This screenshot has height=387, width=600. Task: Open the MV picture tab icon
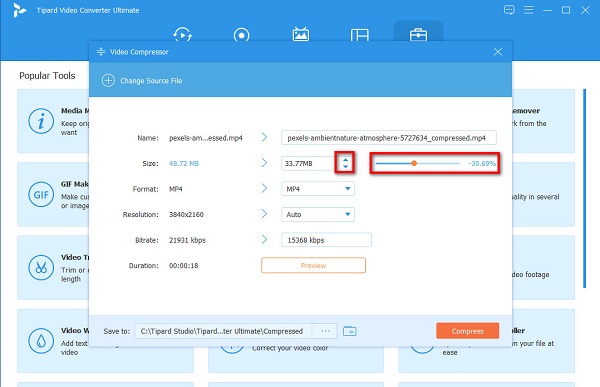point(301,34)
